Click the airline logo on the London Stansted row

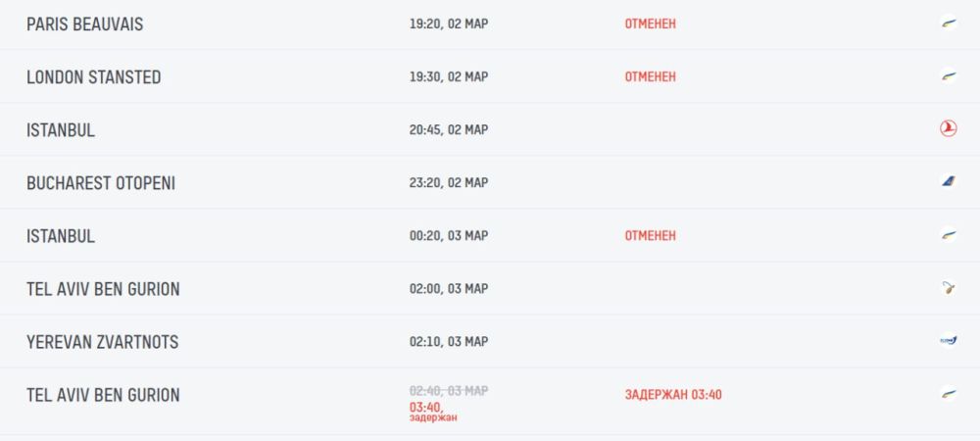pos(948,76)
